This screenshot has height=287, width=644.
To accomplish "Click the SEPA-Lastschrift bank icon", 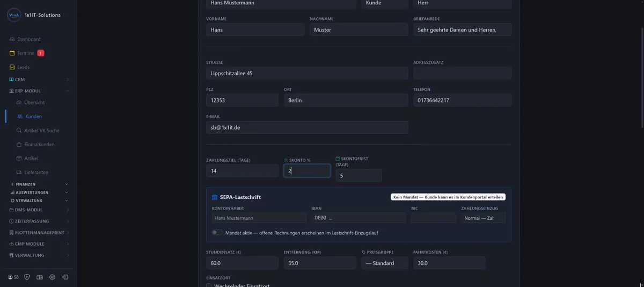I will click(x=215, y=197).
